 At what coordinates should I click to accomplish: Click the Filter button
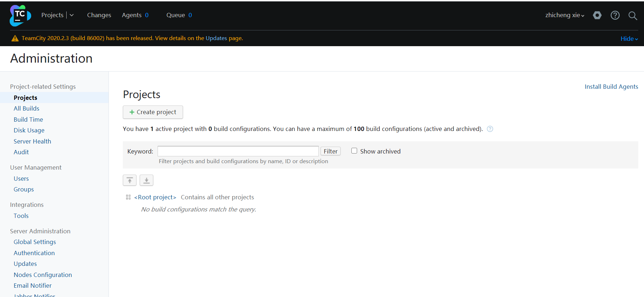pyautogui.click(x=331, y=151)
